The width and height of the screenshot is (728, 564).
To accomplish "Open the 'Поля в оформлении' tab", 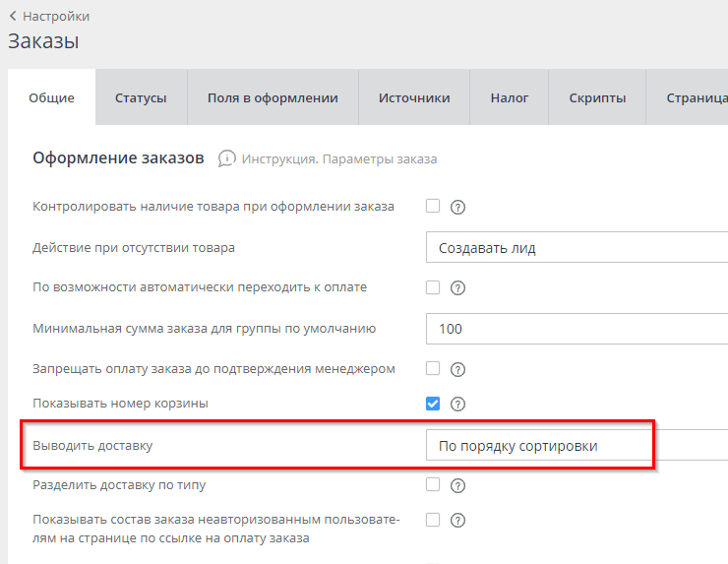I will click(273, 97).
